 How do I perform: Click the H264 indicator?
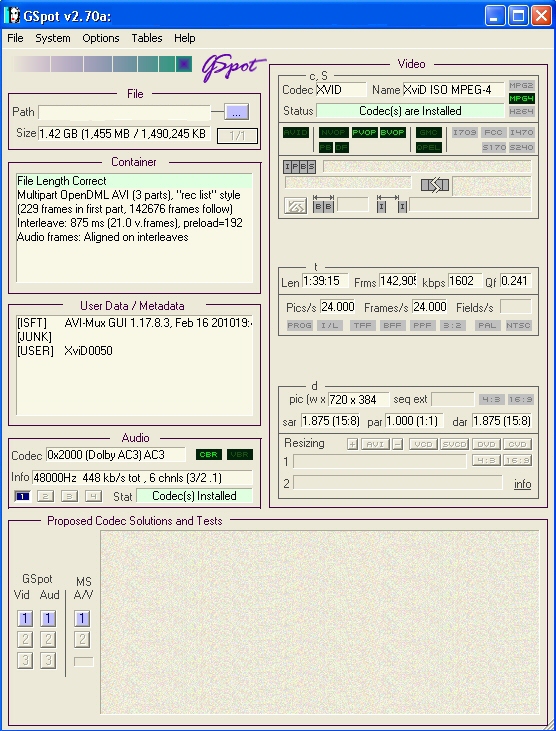(522, 112)
